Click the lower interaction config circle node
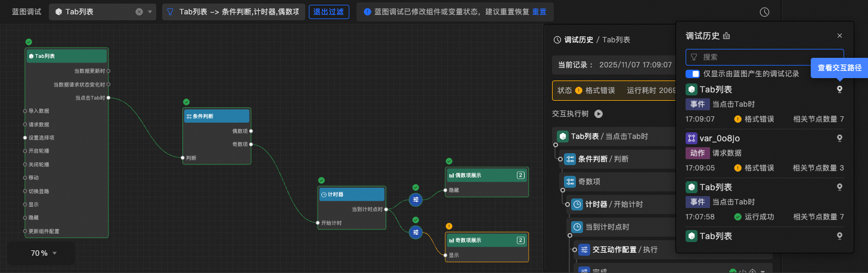868x273 pixels. (x=416, y=232)
